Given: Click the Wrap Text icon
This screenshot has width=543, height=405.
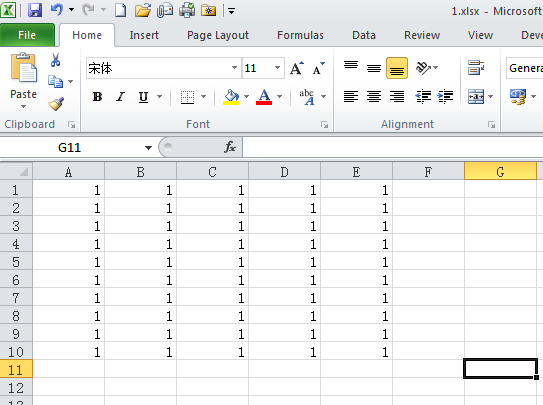Looking at the screenshot, I should coord(476,67).
